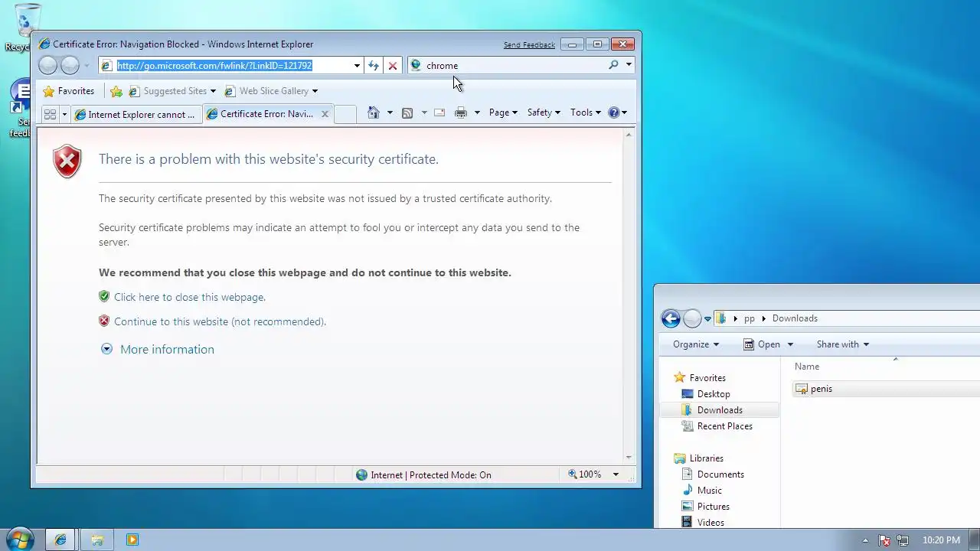980x551 pixels.
Task: Click Windows Media Player icon on taskbar
Action: point(132,540)
